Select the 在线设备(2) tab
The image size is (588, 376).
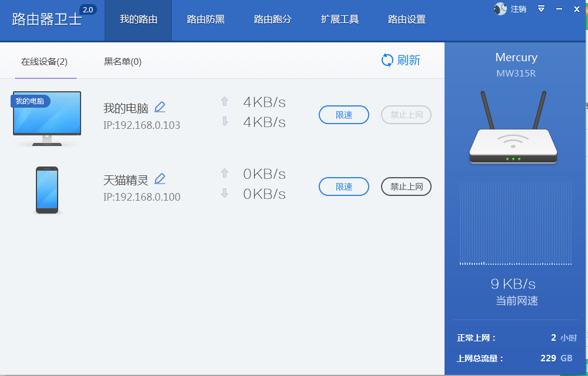tap(45, 61)
